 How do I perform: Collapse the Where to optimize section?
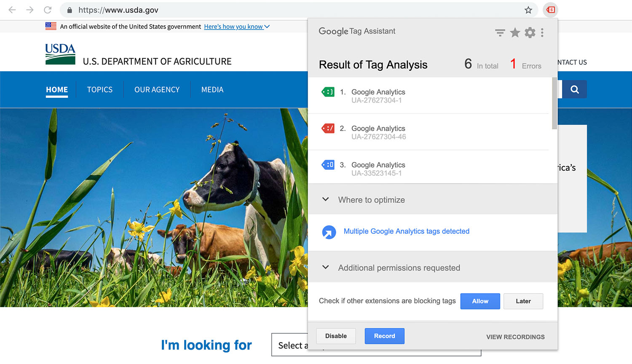pyautogui.click(x=326, y=199)
